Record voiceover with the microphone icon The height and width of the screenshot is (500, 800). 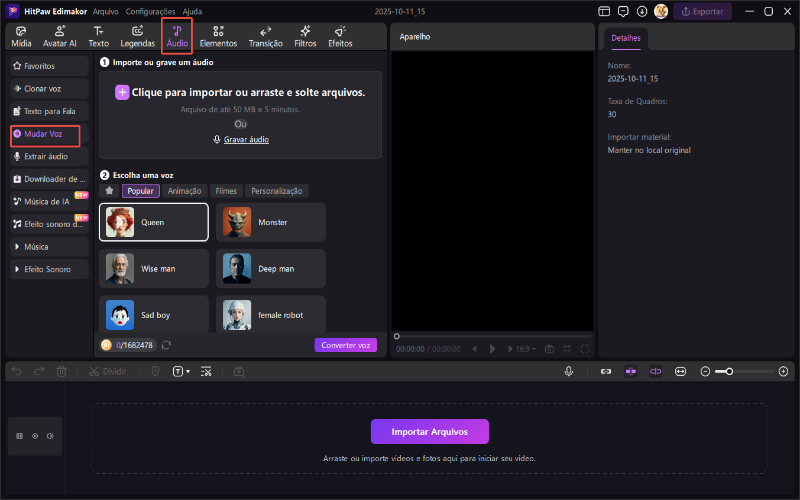(x=569, y=371)
